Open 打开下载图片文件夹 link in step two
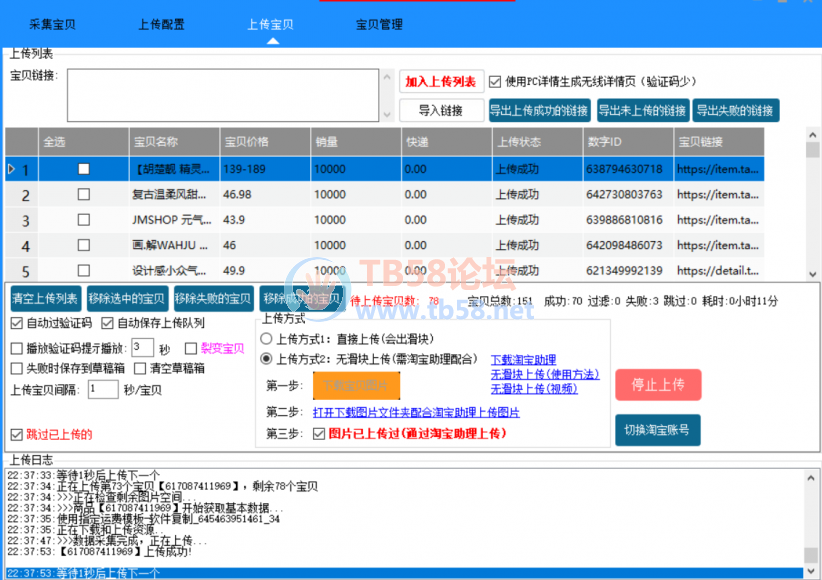Image resolution: width=822 pixels, height=580 pixels. click(416, 412)
